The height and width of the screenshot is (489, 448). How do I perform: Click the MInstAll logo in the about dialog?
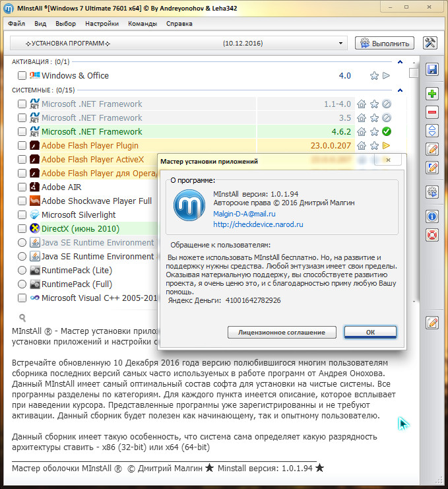[189, 205]
